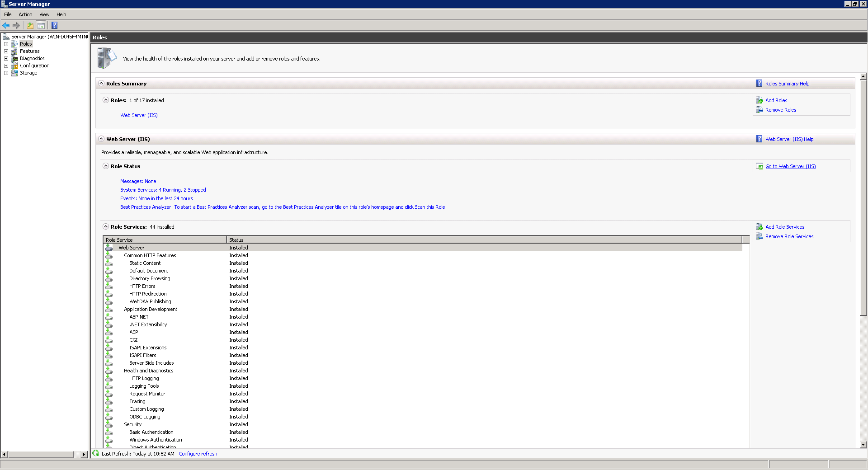Click the Remove Roles icon
Image resolution: width=868 pixels, height=470 pixels.
coord(759,109)
